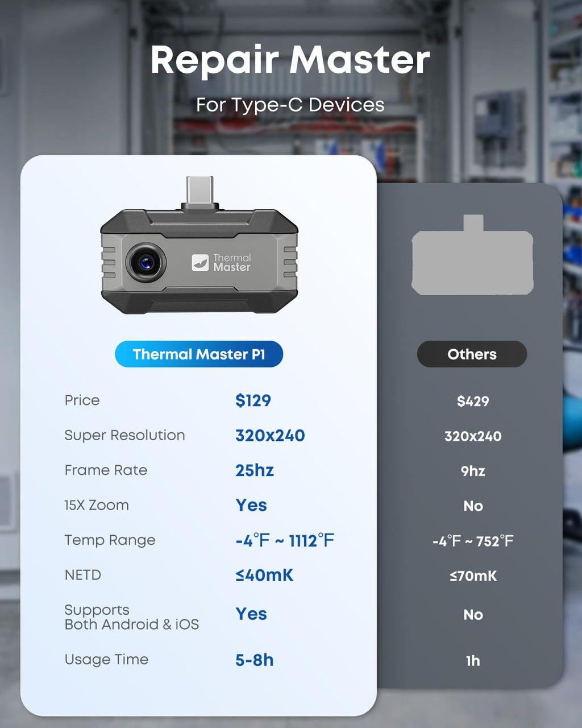Image resolution: width=582 pixels, height=728 pixels.
Task: Select the 25hz frame rate value
Action: 255,470
